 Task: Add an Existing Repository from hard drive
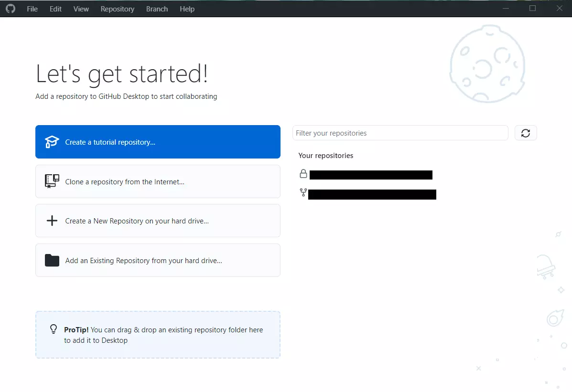(x=158, y=260)
